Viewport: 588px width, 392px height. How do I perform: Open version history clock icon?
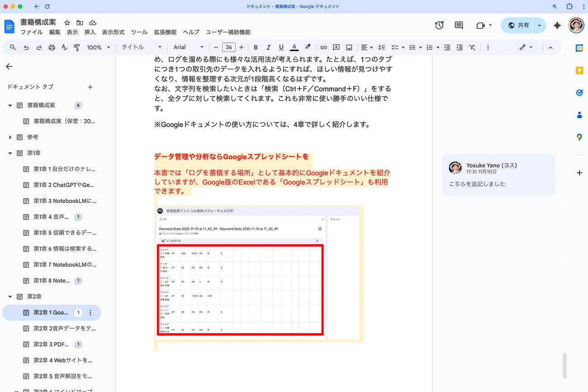click(x=439, y=26)
